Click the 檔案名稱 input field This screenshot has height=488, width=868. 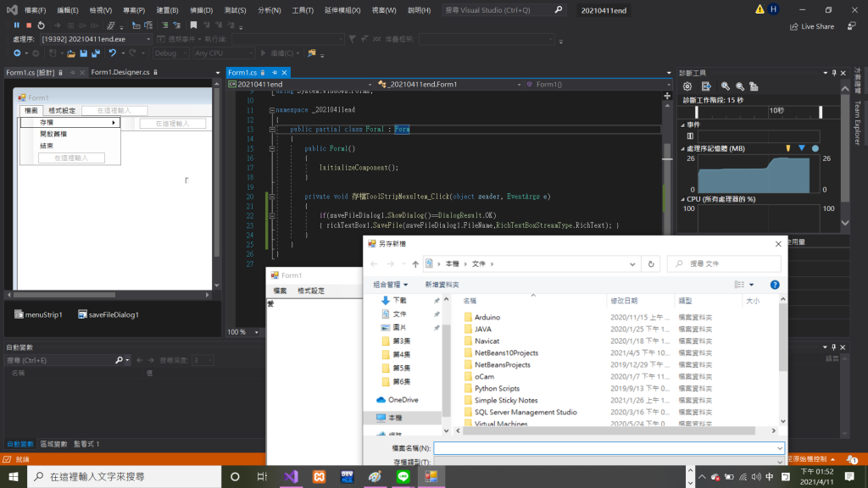coord(609,448)
